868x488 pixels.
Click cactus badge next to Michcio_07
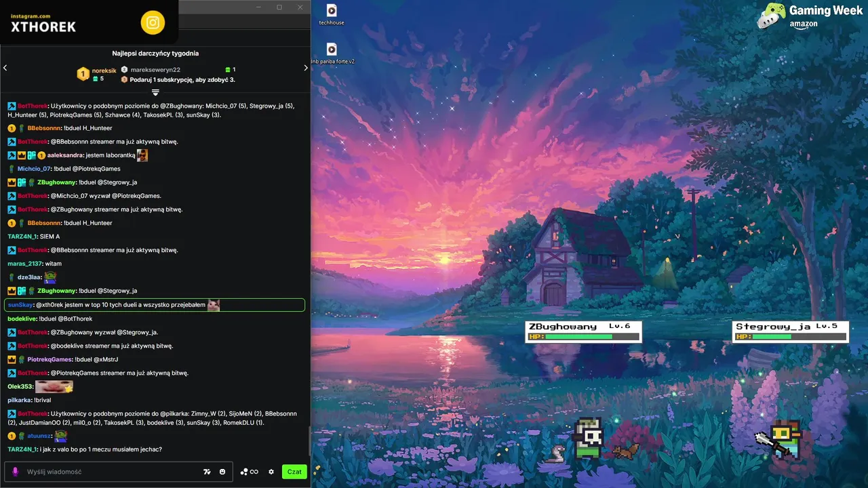[x=12, y=169]
